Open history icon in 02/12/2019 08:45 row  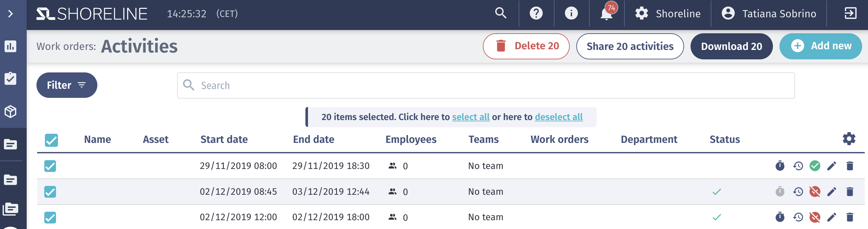[x=798, y=191]
